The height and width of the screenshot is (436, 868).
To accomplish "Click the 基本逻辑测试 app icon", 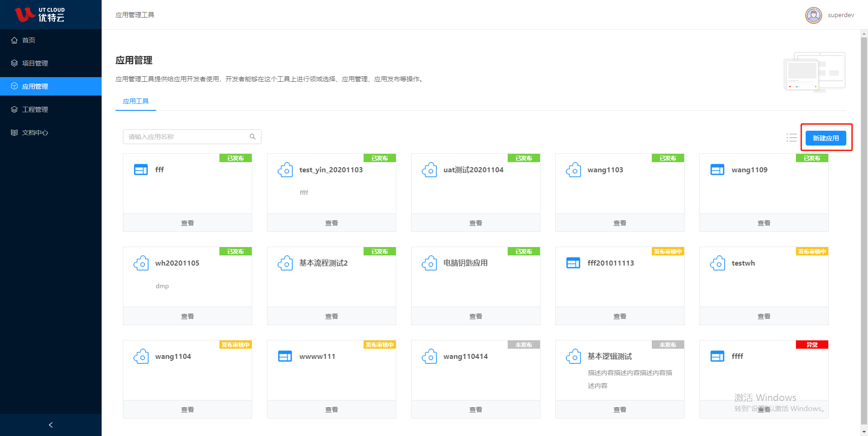I will tap(573, 357).
